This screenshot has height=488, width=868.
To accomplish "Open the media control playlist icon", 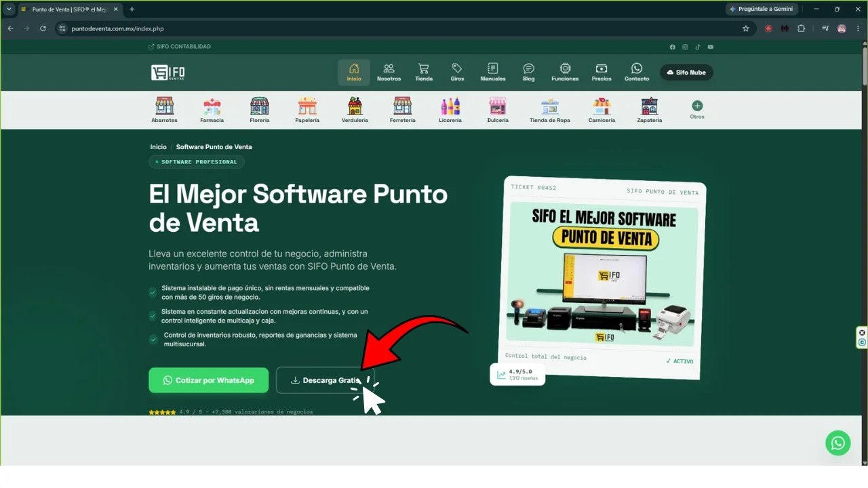I will (x=825, y=28).
